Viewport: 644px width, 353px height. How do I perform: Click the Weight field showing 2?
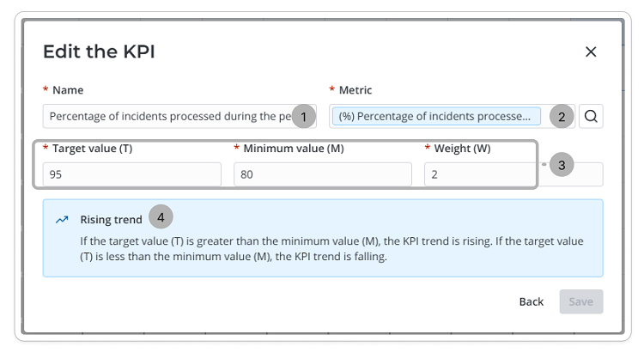point(481,174)
